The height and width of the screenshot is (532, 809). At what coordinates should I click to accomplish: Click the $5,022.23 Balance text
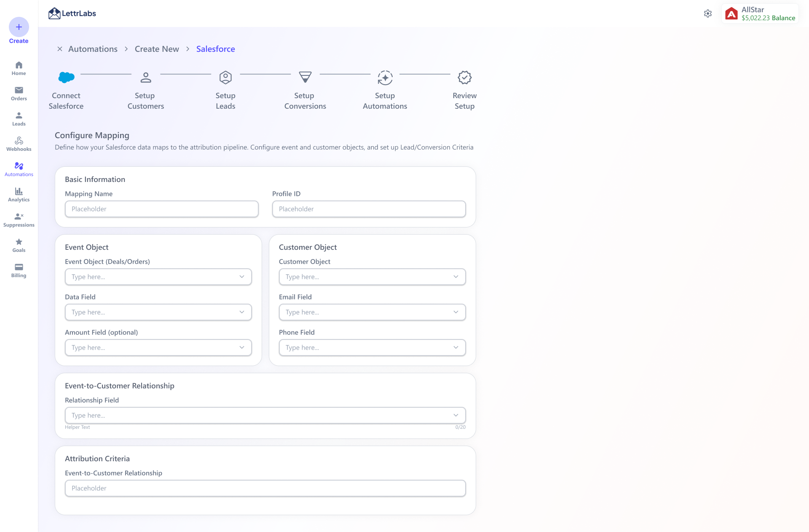[768, 18]
